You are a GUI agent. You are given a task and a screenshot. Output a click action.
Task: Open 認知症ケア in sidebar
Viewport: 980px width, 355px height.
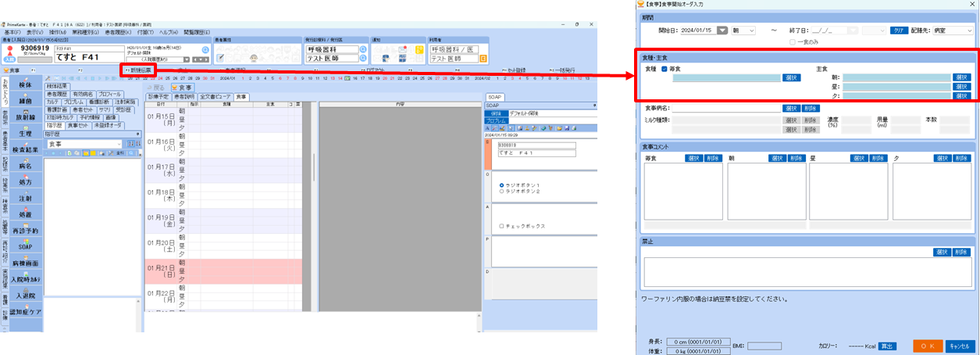pos(25,311)
